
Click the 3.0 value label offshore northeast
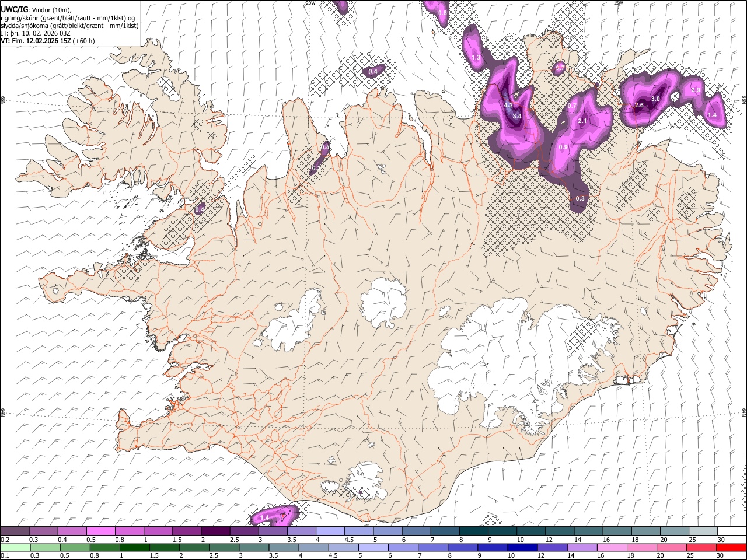coord(655,99)
